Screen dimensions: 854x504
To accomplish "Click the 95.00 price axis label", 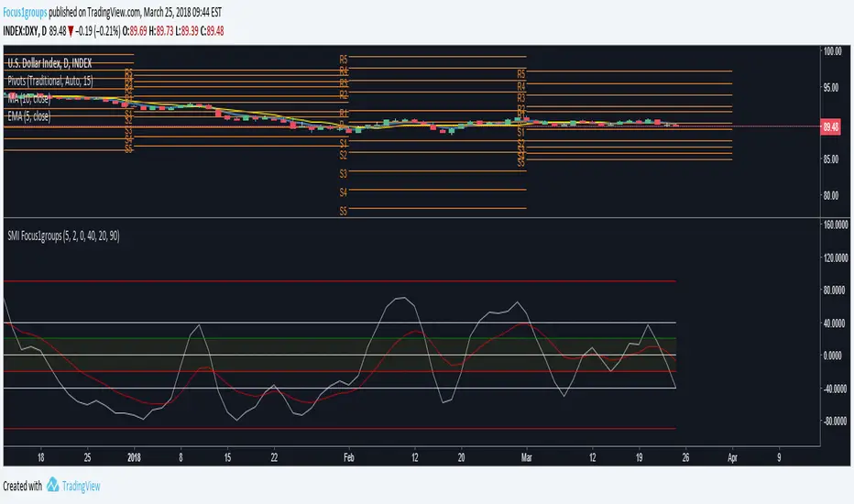I will (831, 87).
